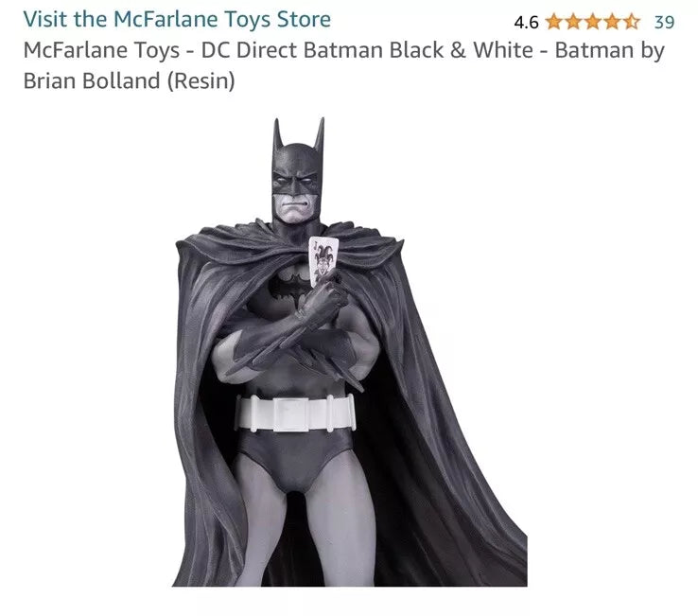Click the 4.6 rating score

point(526,22)
